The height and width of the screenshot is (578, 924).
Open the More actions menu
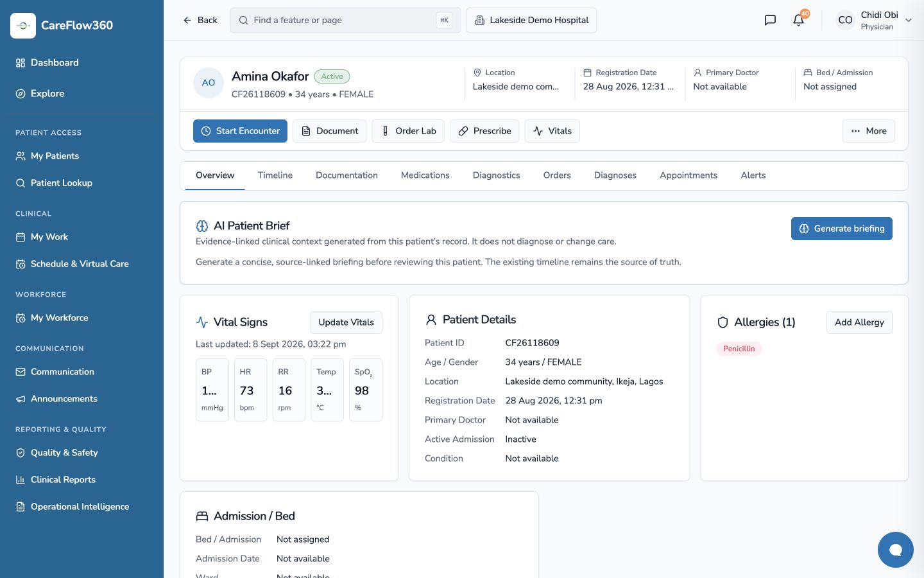coord(868,131)
